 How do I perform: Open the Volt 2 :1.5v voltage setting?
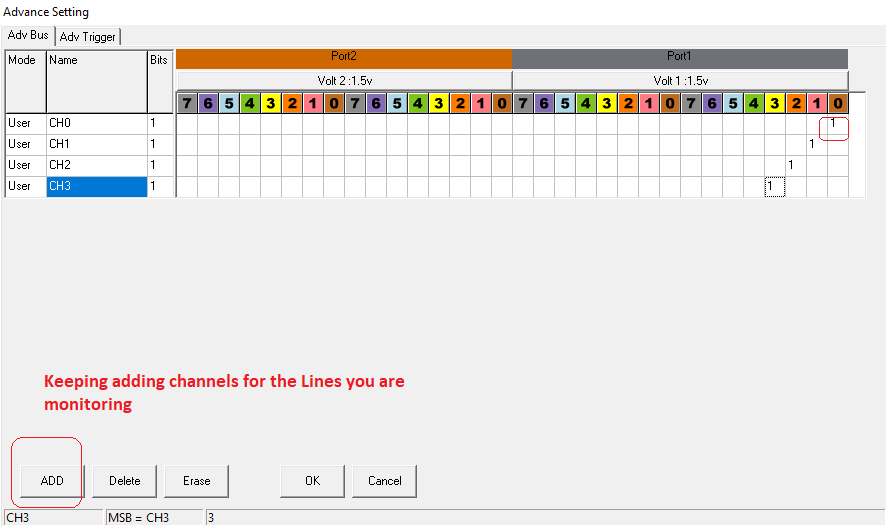coord(344,80)
